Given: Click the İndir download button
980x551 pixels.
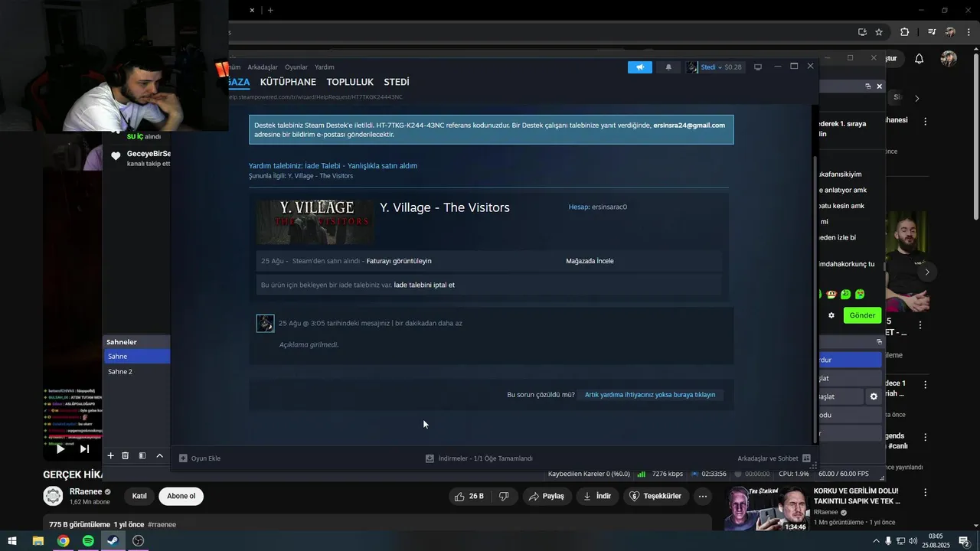Looking at the screenshot, I should point(597,496).
